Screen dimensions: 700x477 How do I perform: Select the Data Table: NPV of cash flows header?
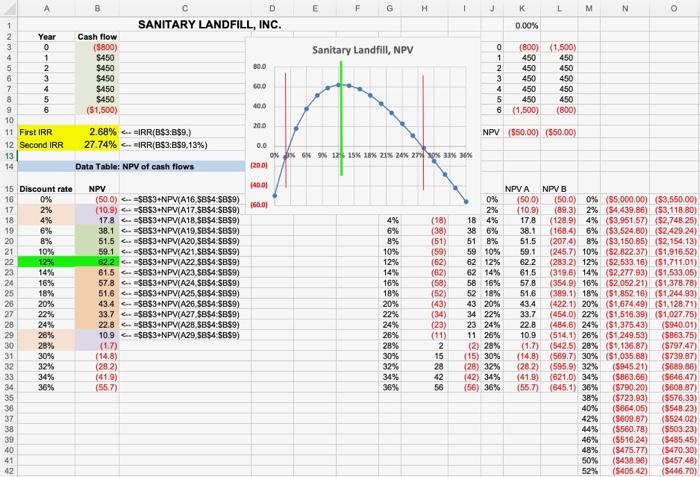(134, 167)
